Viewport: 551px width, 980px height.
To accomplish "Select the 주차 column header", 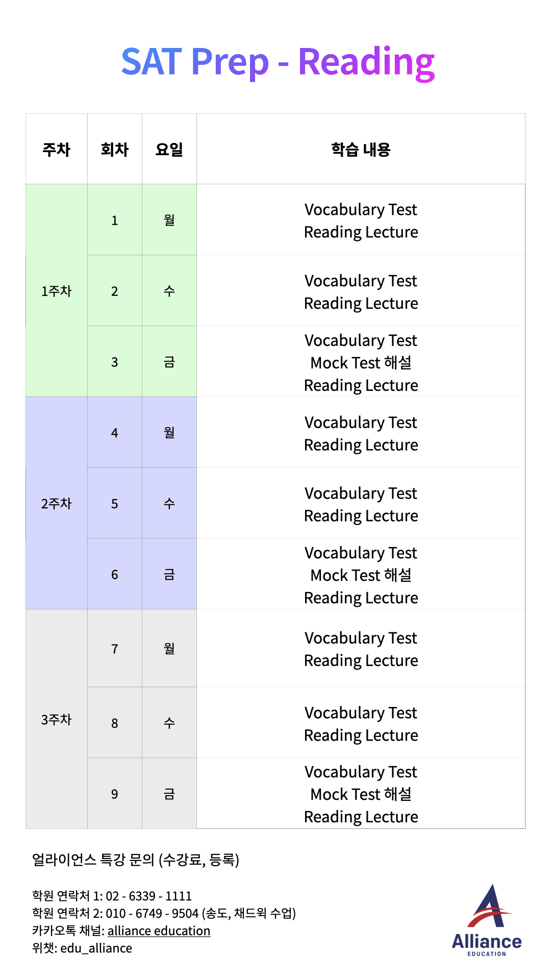I will [56, 149].
